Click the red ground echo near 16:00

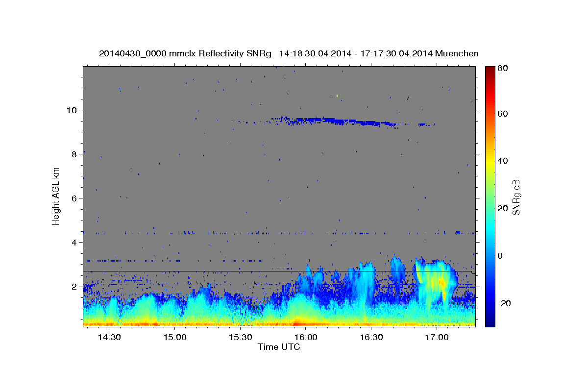297,323
